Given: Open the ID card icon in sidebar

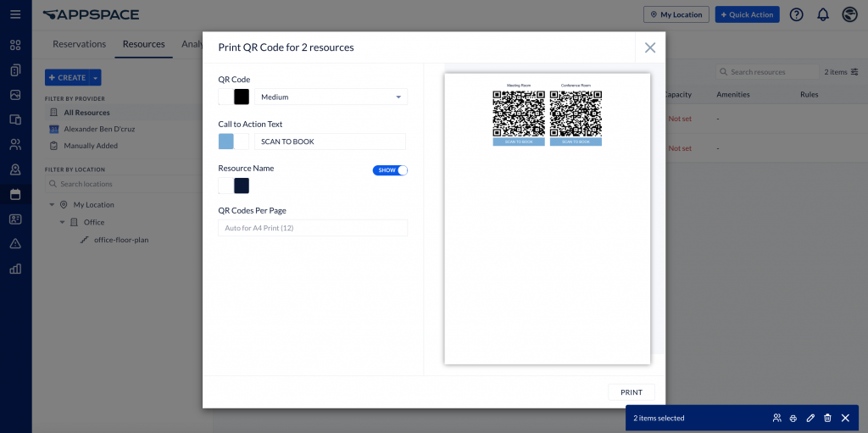Looking at the screenshot, I should pos(15,219).
